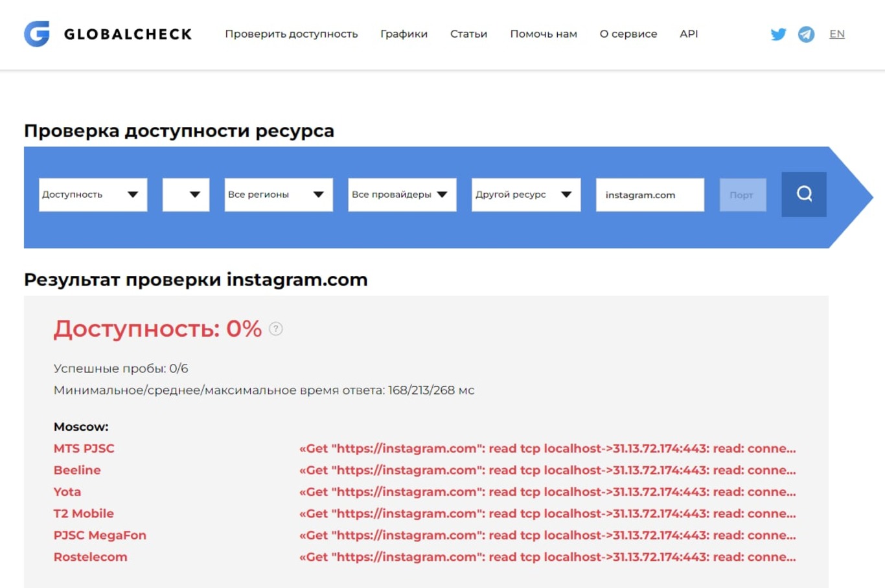The height and width of the screenshot is (588, 885).
Task: Switch the site language to EN
Action: coord(836,34)
